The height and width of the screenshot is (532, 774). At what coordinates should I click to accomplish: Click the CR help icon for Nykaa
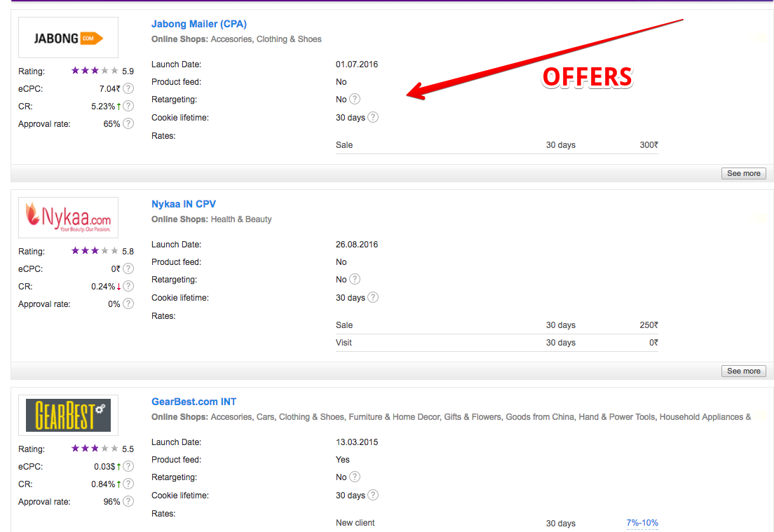click(x=128, y=286)
